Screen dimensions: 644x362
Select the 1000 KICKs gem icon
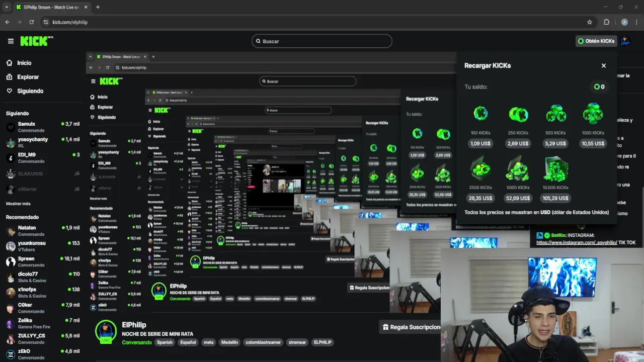pyautogui.click(x=593, y=114)
